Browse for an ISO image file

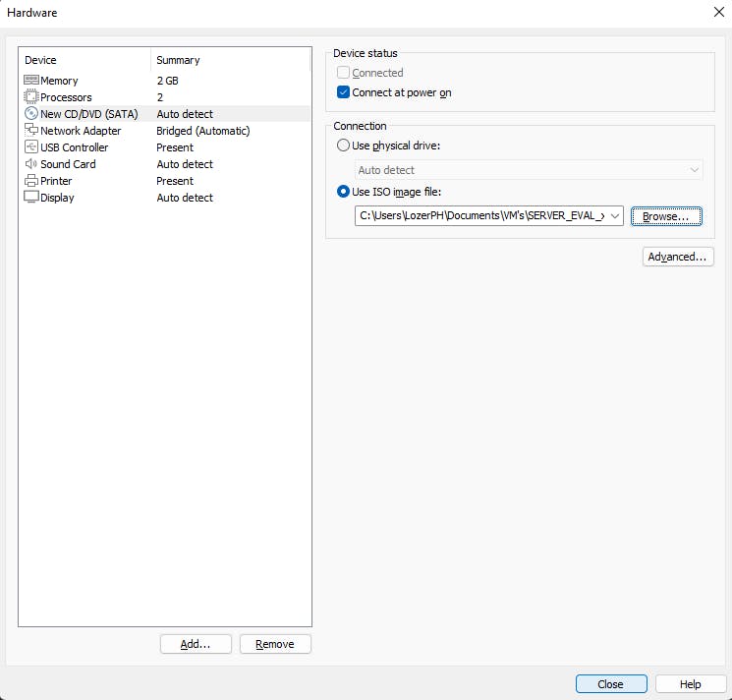pyautogui.click(x=666, y=216)
